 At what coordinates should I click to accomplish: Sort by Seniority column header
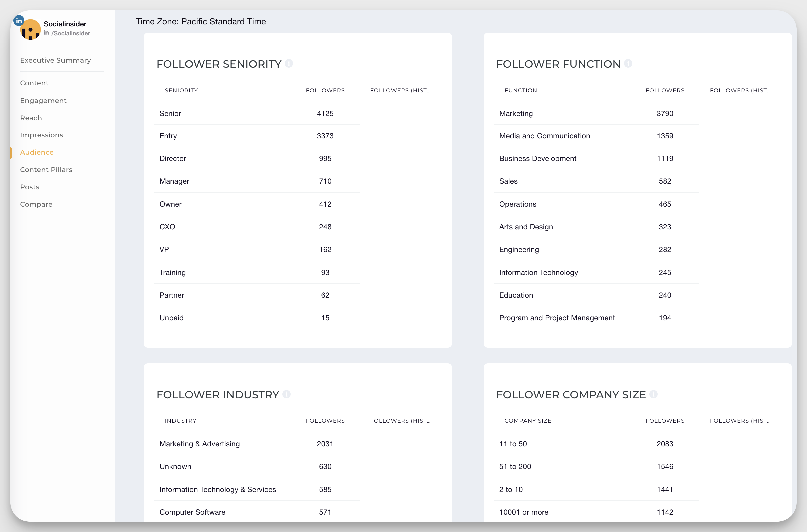(181, 90)
